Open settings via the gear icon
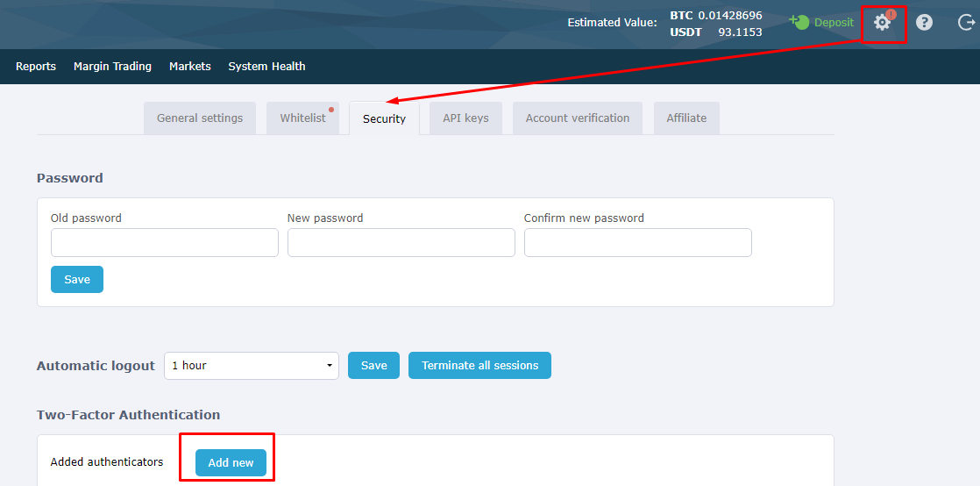This screenshot has width=980, height=486. click(882, 23)
